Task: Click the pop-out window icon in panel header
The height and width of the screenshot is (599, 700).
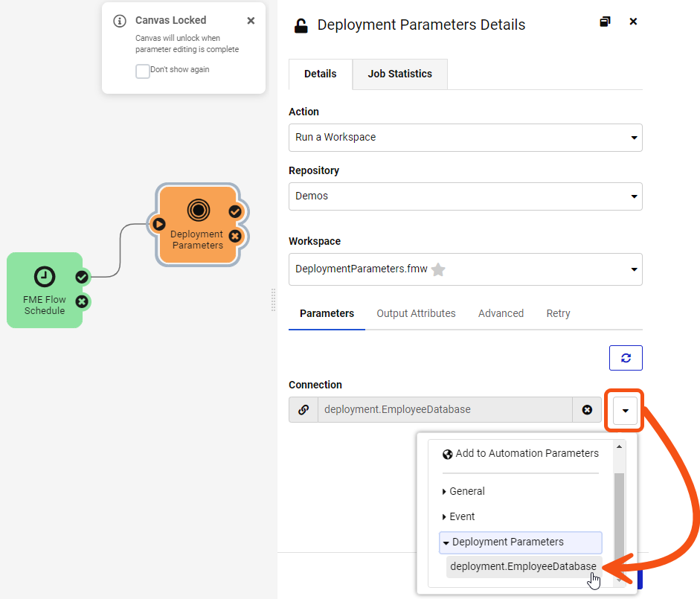Action: (x=605, y=22)
